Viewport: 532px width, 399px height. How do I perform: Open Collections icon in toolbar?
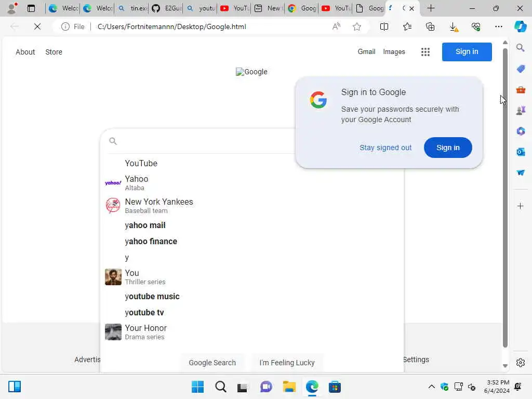pos(430,26)
